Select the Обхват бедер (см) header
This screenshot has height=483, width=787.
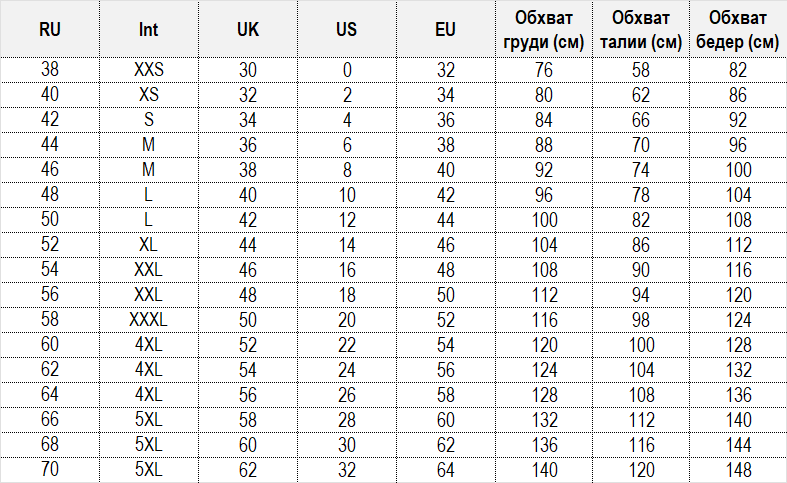tap(738, 29)
